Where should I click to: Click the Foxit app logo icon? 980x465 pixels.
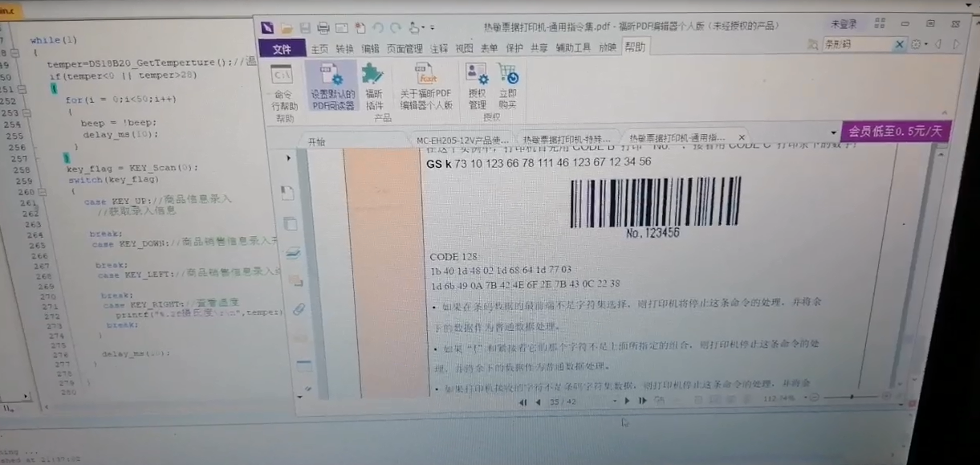pyautogui.click(x=267, y=27)
